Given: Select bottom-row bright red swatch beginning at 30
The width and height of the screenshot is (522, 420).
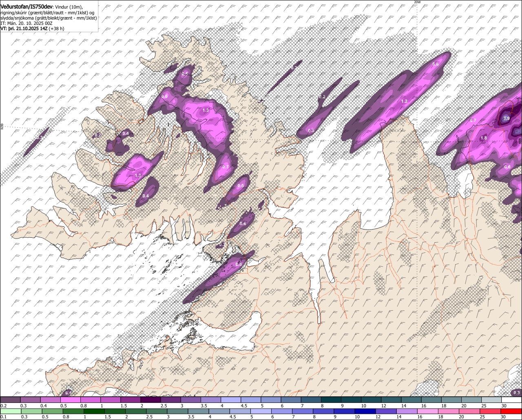Looking at the screenshot, I should [x=511, y=411].
